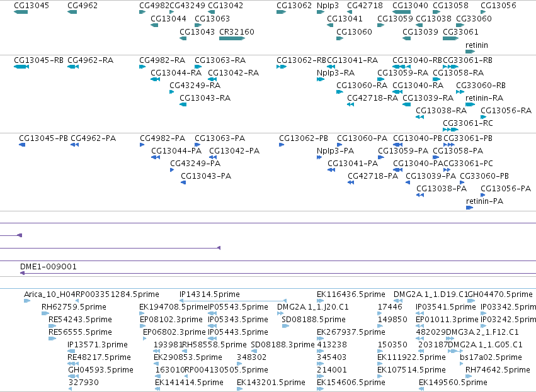This screenshot has width=536, height=392.
Task: Click EST EP01011.3prime label
Action: tap(447, 320)
